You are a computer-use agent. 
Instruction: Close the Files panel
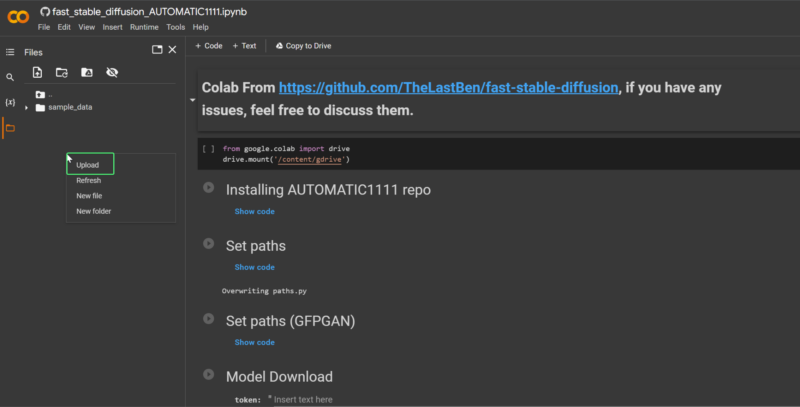click(x=172, y=50)
